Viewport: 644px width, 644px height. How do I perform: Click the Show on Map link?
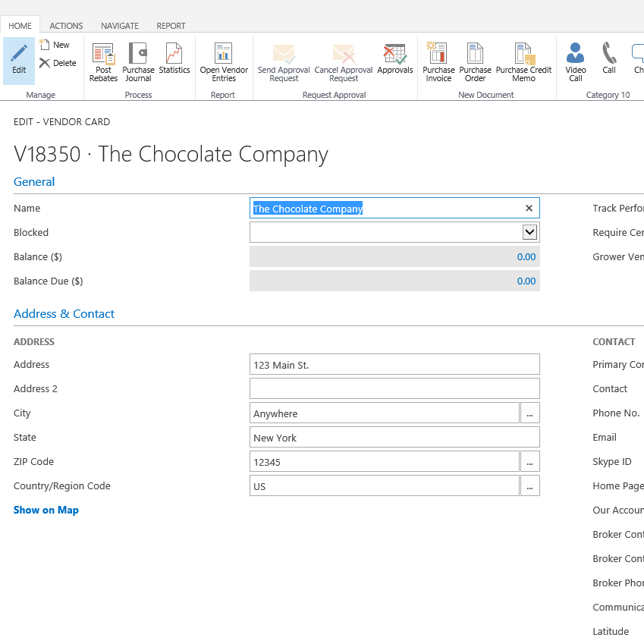[46, 510]
